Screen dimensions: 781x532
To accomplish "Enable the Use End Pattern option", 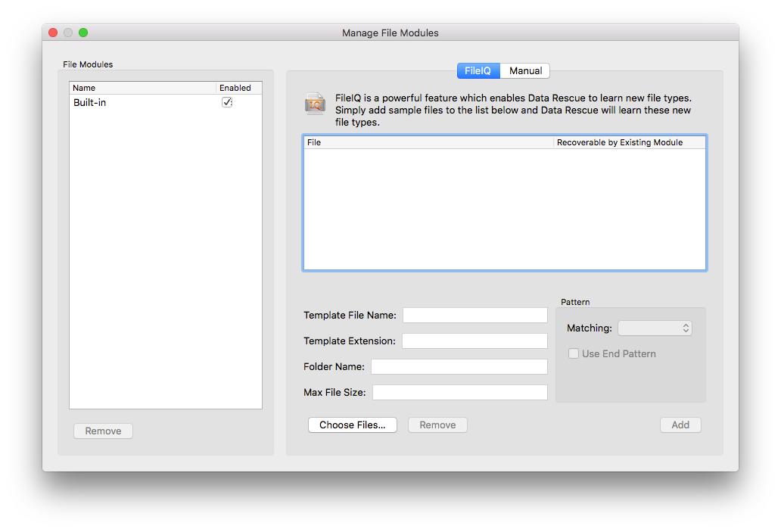I will point(574,353).
